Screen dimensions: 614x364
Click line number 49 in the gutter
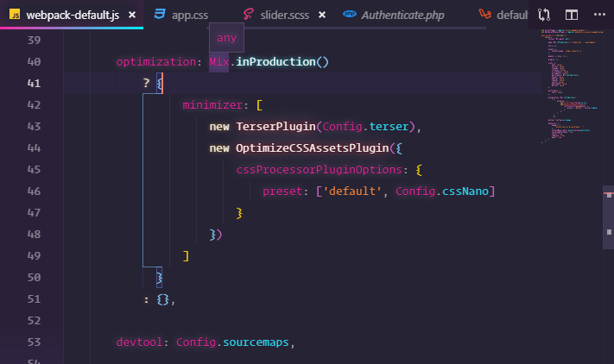pos(34,255)
